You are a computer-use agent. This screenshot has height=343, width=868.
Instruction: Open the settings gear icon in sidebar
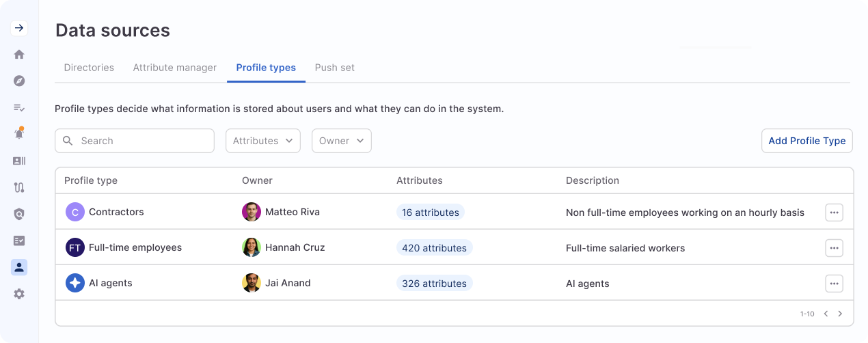(x=19, y=294)
